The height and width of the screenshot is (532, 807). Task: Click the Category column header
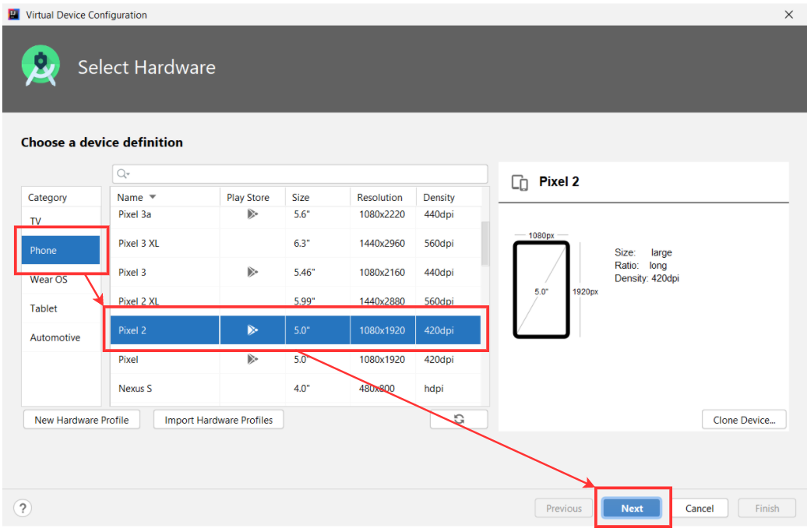point(62,197)
